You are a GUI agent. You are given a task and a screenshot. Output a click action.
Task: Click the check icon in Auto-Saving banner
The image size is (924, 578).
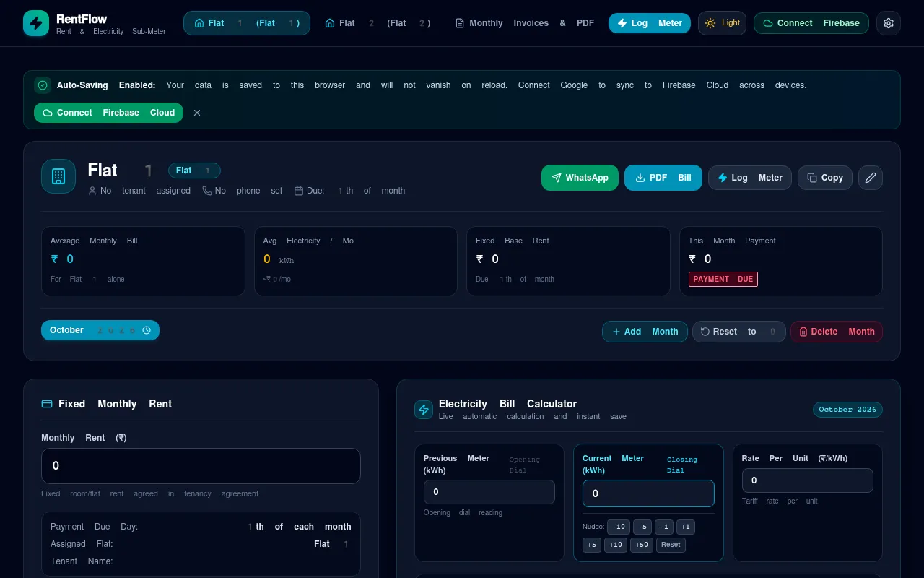click(x=43, y=85)
